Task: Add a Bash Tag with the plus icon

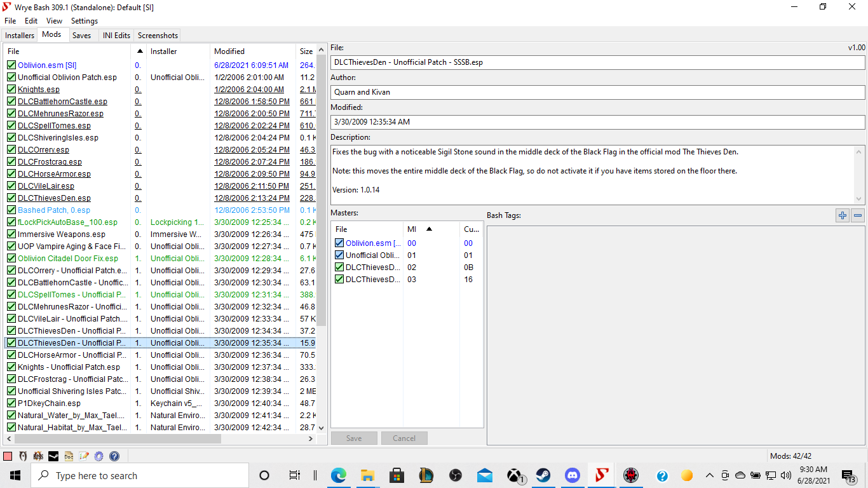Action: tap(843, 215)
